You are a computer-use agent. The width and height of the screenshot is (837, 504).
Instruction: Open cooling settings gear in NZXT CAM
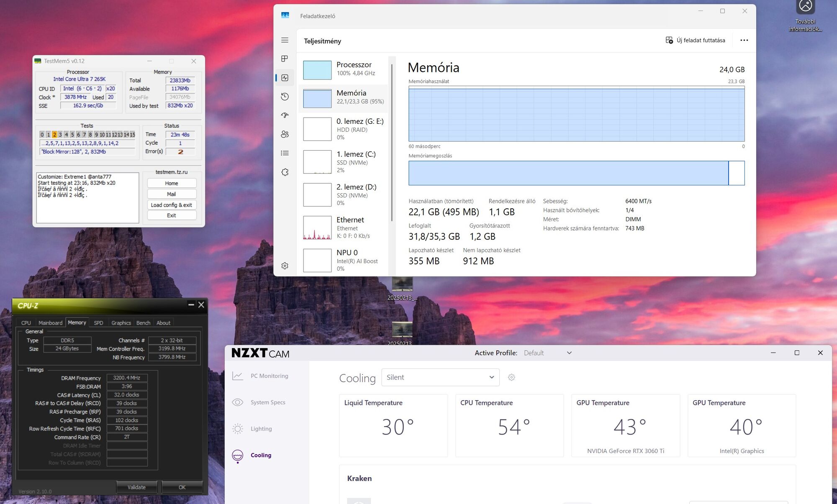click(x=511, y=377)
